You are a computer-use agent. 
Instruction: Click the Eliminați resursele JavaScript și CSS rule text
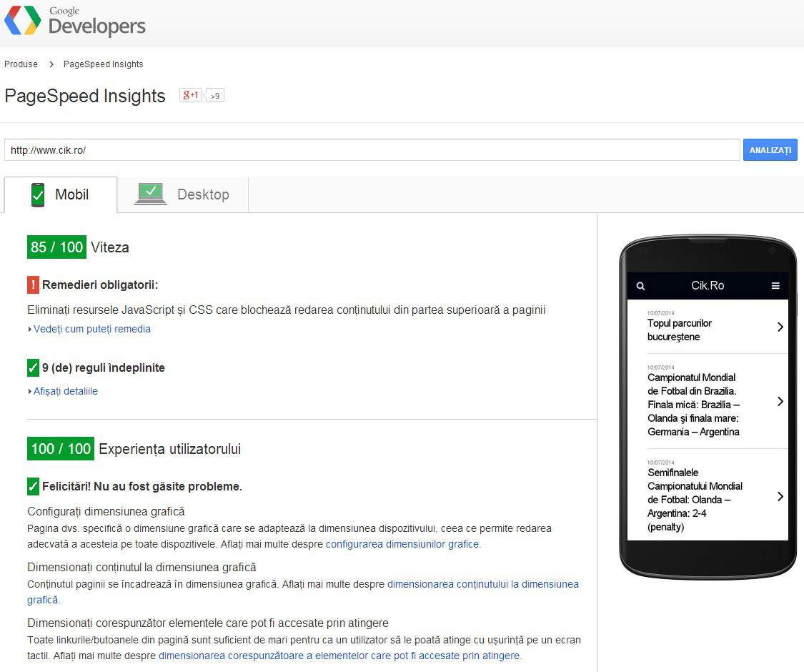[x=286, y=310]
